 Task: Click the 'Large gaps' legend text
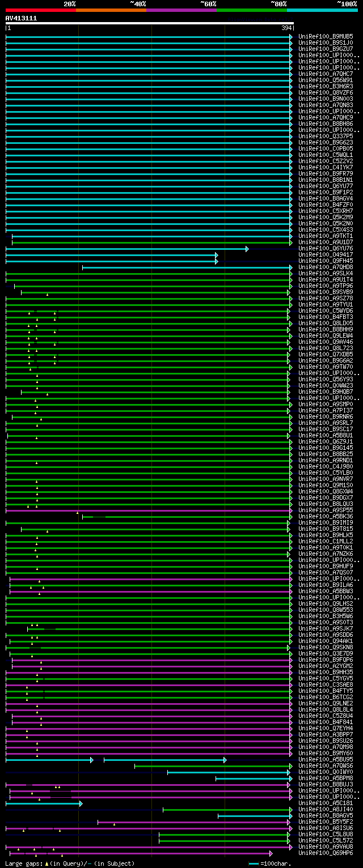pyautogui.click(x=23, y=863)
